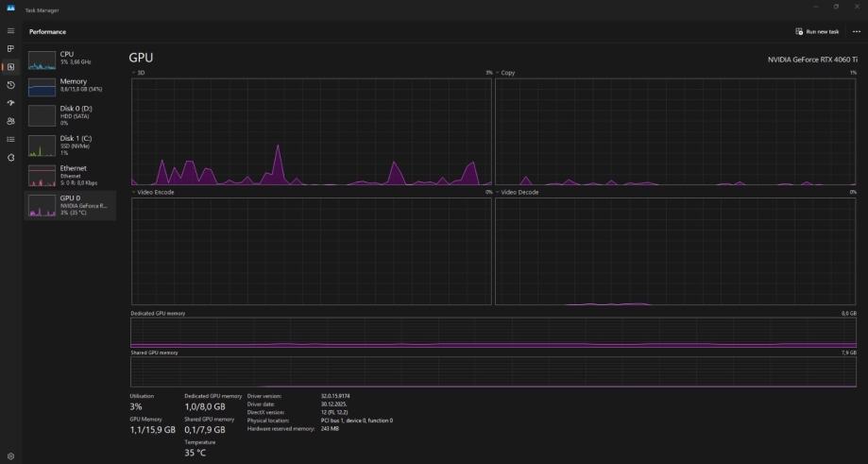
Task: Click the temperature value 35 °C
Action: point(195,453)
